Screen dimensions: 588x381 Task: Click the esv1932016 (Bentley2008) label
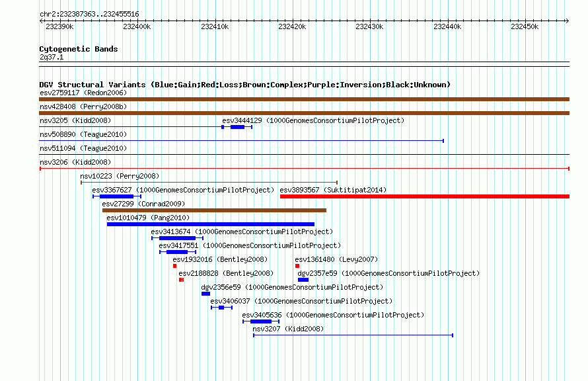point(220,259)
